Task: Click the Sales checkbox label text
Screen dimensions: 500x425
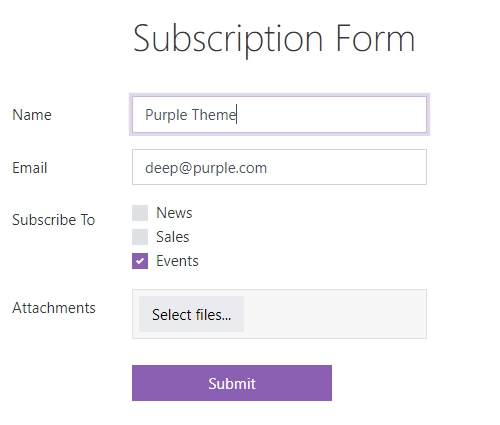Action: pos(173,237)
